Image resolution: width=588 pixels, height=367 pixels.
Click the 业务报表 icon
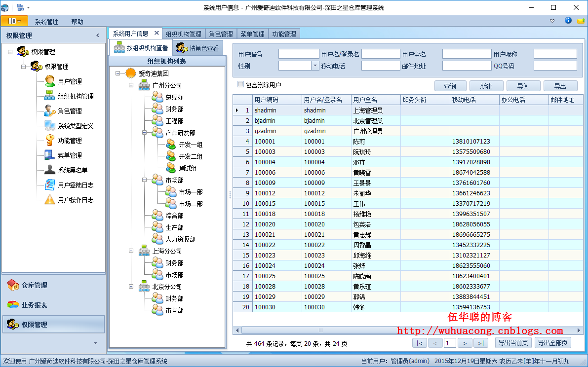point(13,304)
